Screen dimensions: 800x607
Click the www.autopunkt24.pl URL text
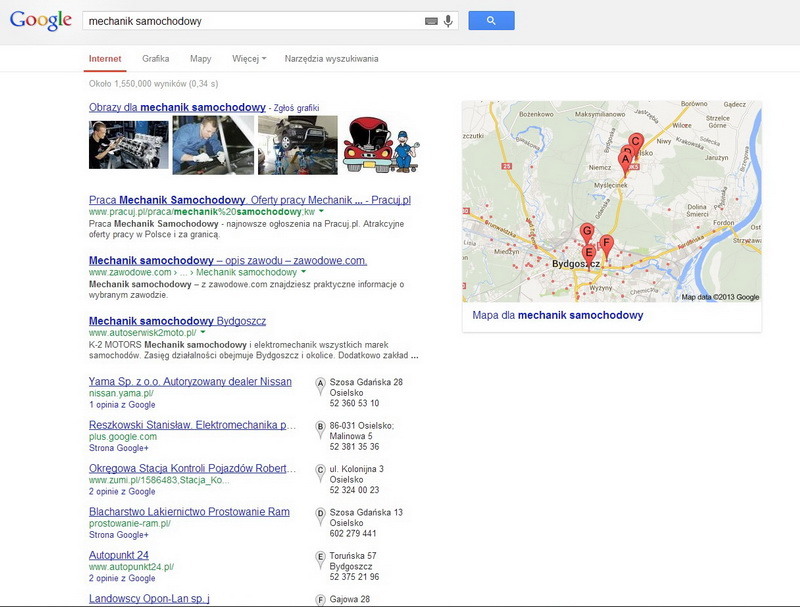pyautogui.click(x=132, y=567)
